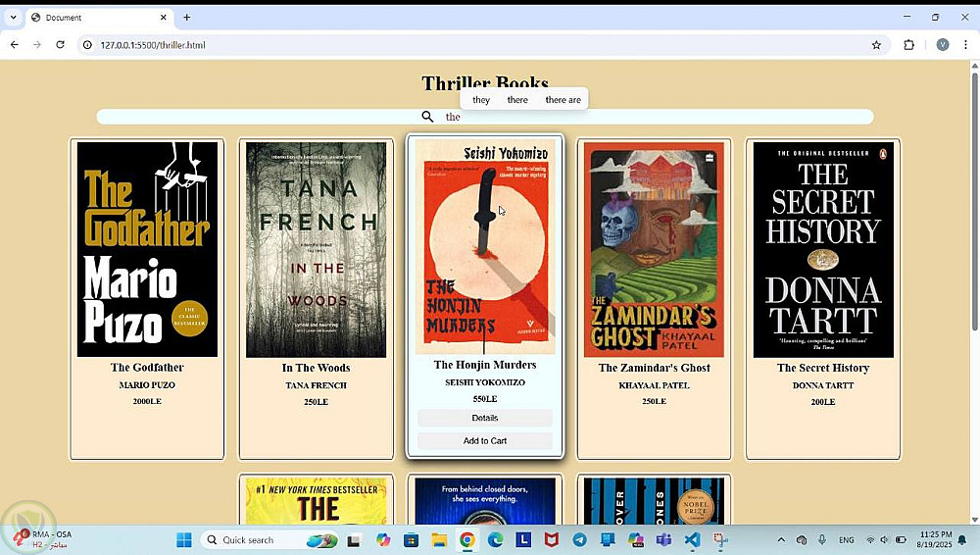Screen dimensions: 980x555
Task: Click the price '550LE'
Action: [485, 398]
